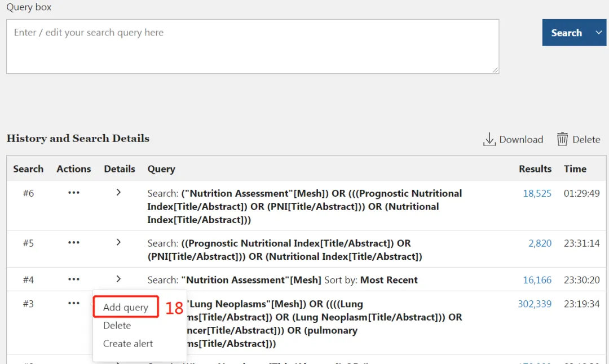Click the #3 search number
Image resolution: width=609 pixels, height=364 pixels.
[x=28, y=304]
